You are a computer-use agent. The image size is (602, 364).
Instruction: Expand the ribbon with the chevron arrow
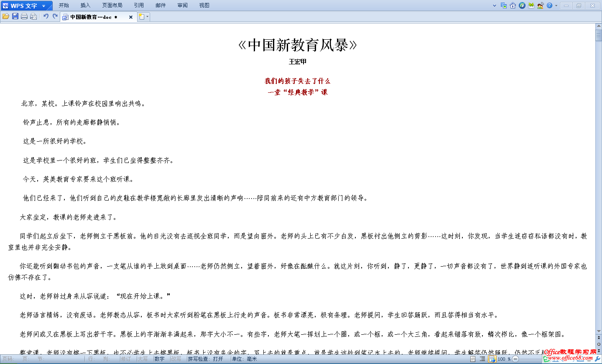point(495,6)
